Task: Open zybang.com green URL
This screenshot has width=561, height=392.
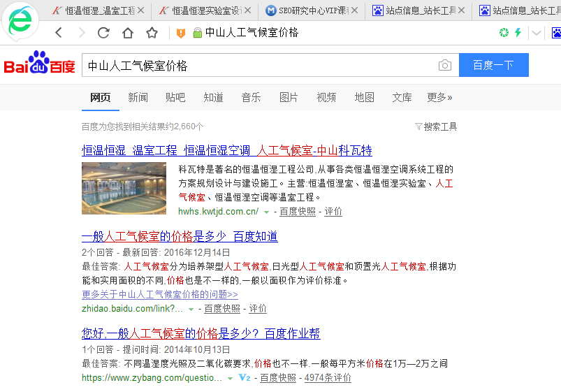Action: pyautogui.click(x=152, y=378)
